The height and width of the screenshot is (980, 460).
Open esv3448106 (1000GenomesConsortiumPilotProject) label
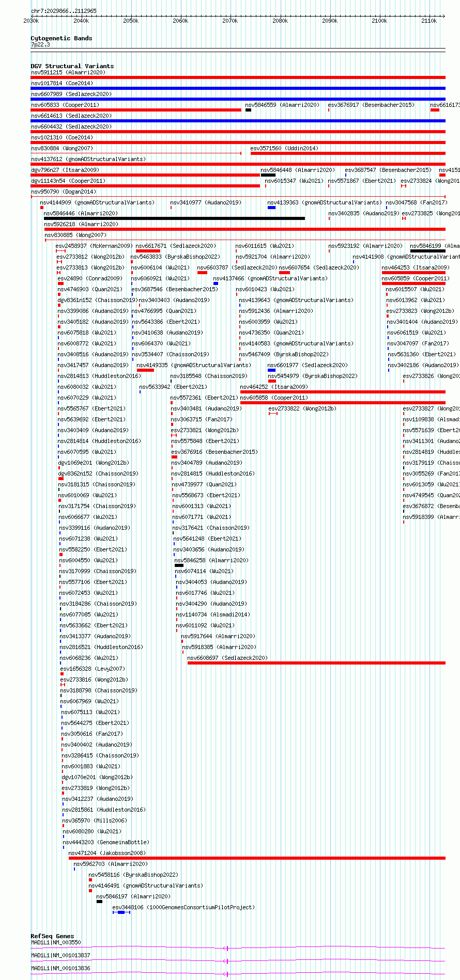[x=183, y=907]
